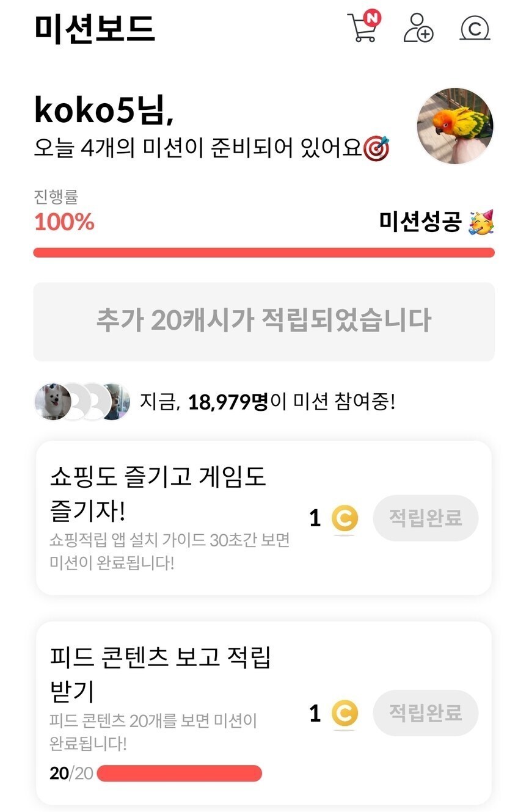Tap the white dog participant avatar

[x=51, y=402]
